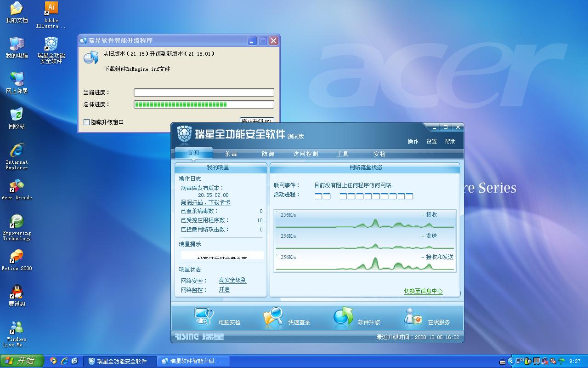
Task: Minimize the 瑞星软件智能升级程序 dialog
Action: [252, 40]
